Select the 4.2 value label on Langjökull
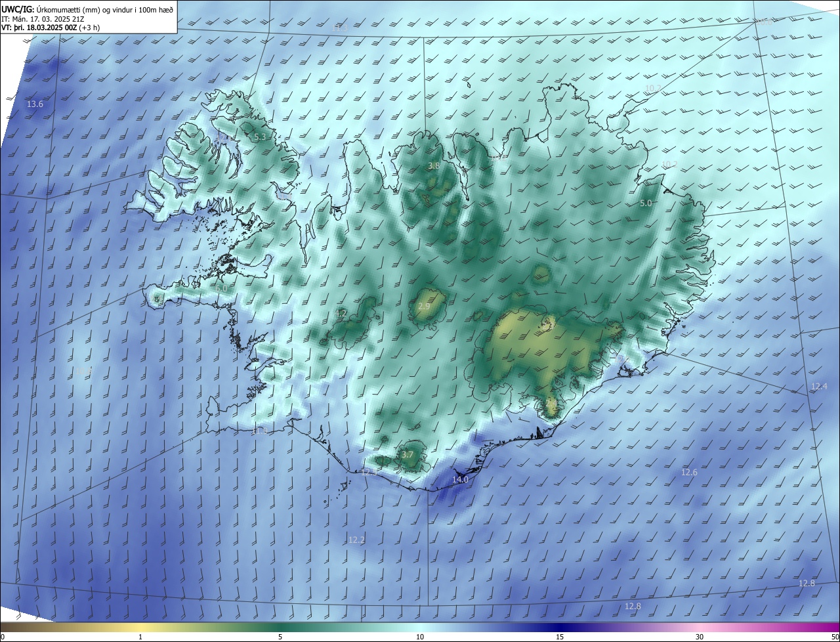The width and height of the screenshot is (840, 642). (341, 314)
